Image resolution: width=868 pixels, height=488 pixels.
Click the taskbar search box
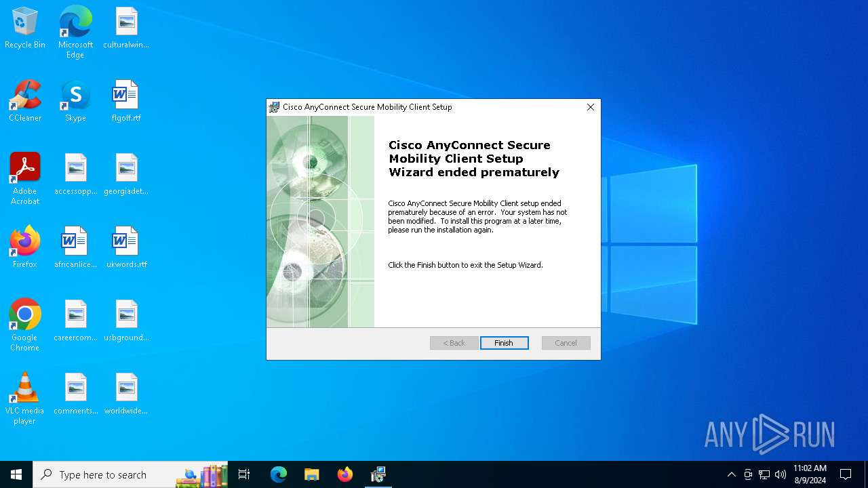[130, 474]
